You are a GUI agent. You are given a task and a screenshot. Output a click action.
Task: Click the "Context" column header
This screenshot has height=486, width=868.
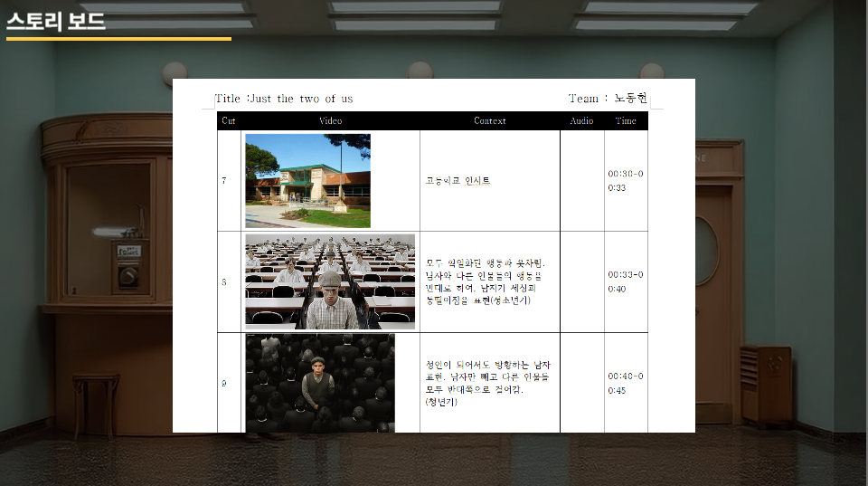pyautogui.click(x=489, y=120)
